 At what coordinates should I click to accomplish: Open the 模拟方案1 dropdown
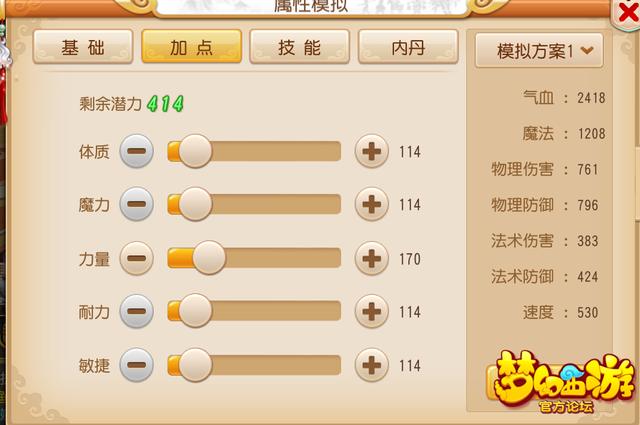tap(539, 51)
